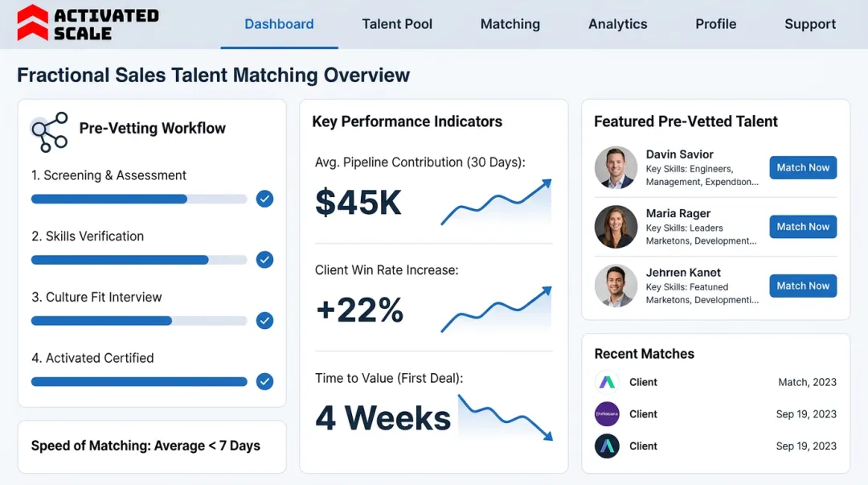Click the win rate upward trend chart

[496, 310]
